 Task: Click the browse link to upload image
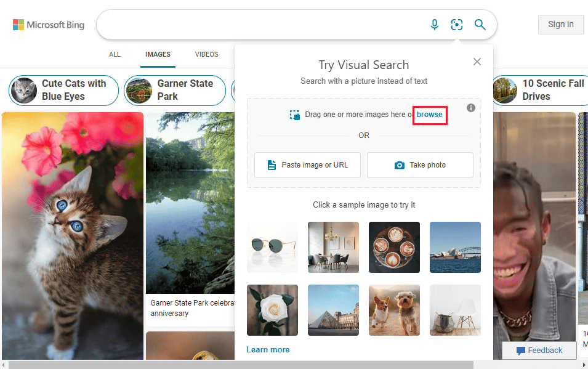(x=429, y=115)
